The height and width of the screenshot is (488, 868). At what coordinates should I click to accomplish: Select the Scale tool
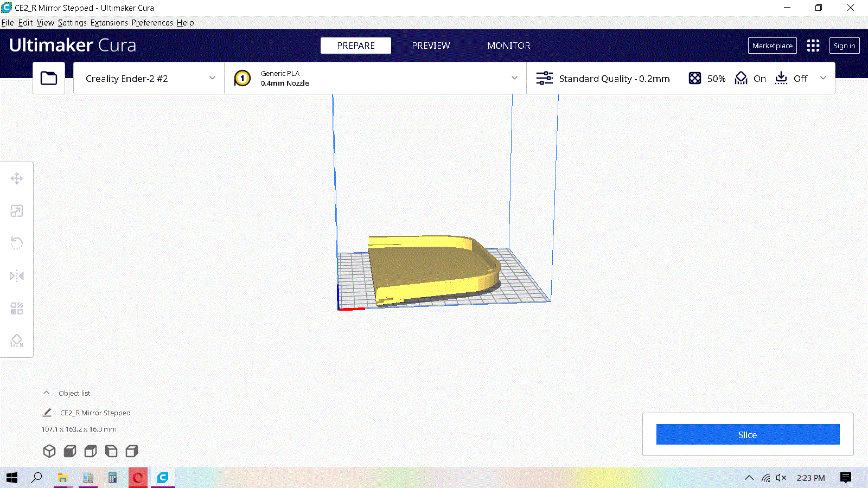tap(17, 210)
